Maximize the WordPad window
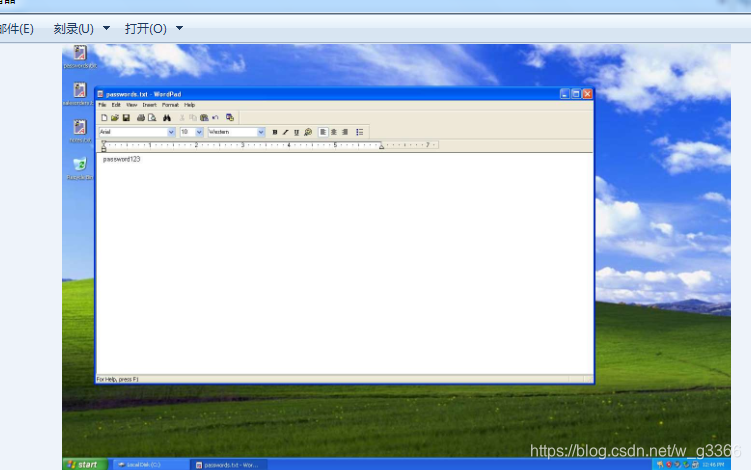Image resolution: width=751 pixels, height=470 pixels. point(576,94)
